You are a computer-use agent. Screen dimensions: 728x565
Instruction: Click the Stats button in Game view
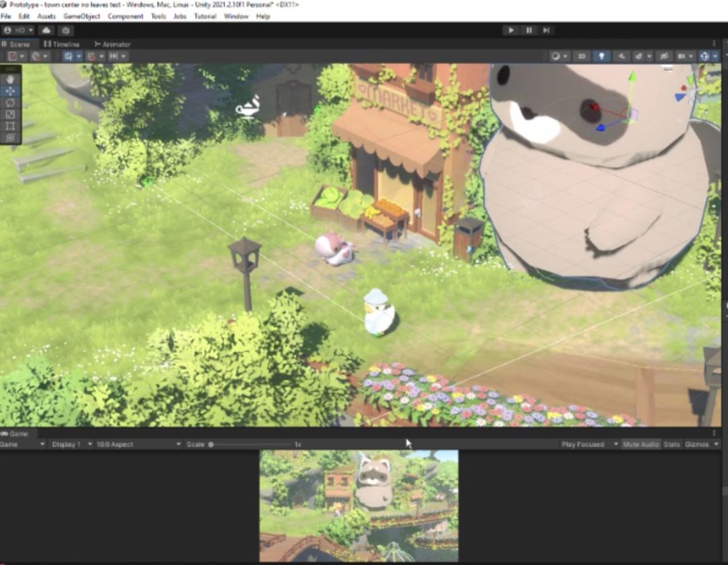tap(671, 444)
